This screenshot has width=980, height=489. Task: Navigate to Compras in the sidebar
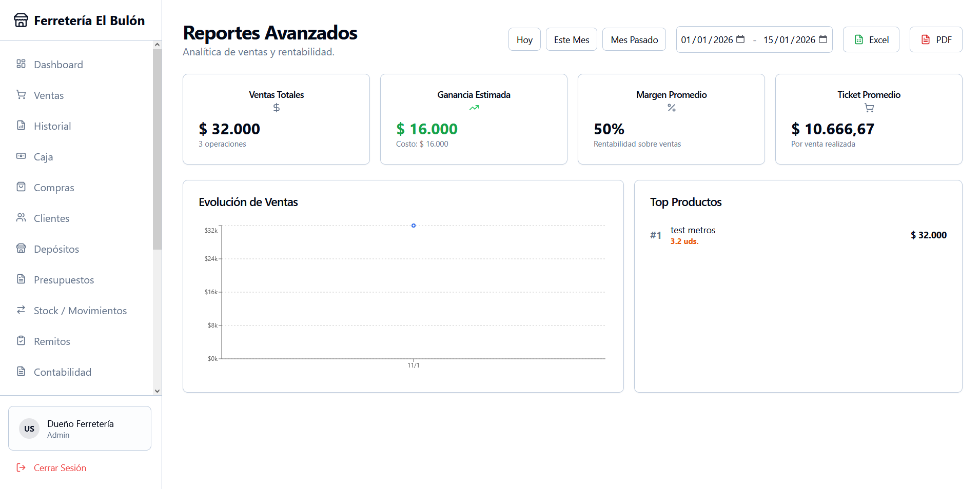pyautogui.click(x=53, y=187)
